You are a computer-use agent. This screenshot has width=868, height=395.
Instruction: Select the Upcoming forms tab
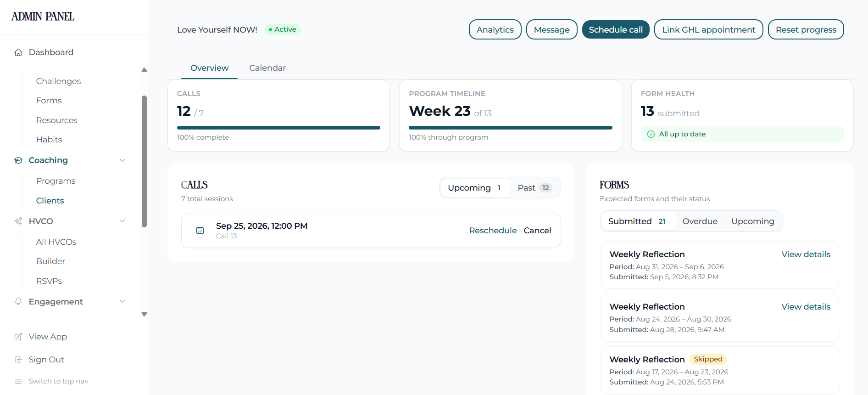[x=752, y=221]
